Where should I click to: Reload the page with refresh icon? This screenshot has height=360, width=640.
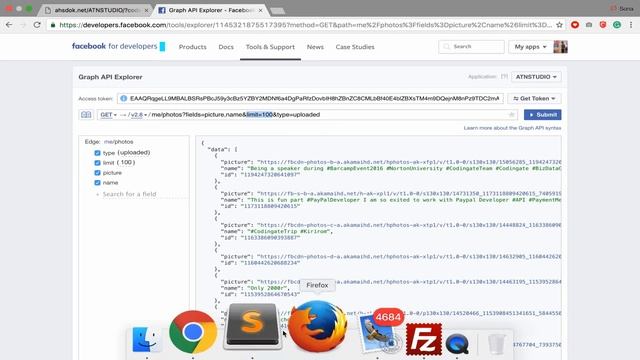click(37, 25)
